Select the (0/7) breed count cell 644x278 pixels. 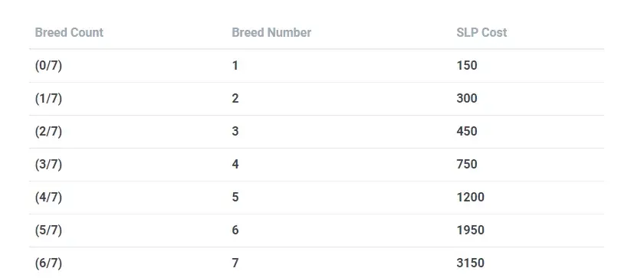[48, 66]
